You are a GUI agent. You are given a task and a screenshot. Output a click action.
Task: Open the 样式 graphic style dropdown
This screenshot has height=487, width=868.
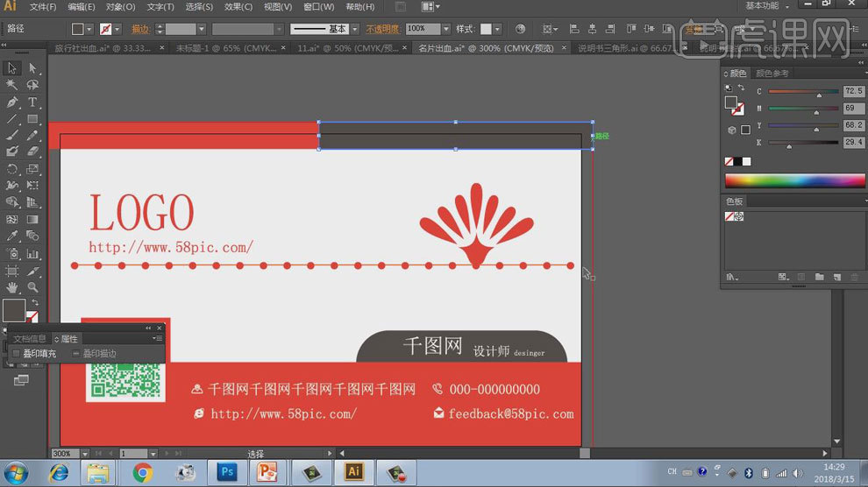click(x=497, y=29)
